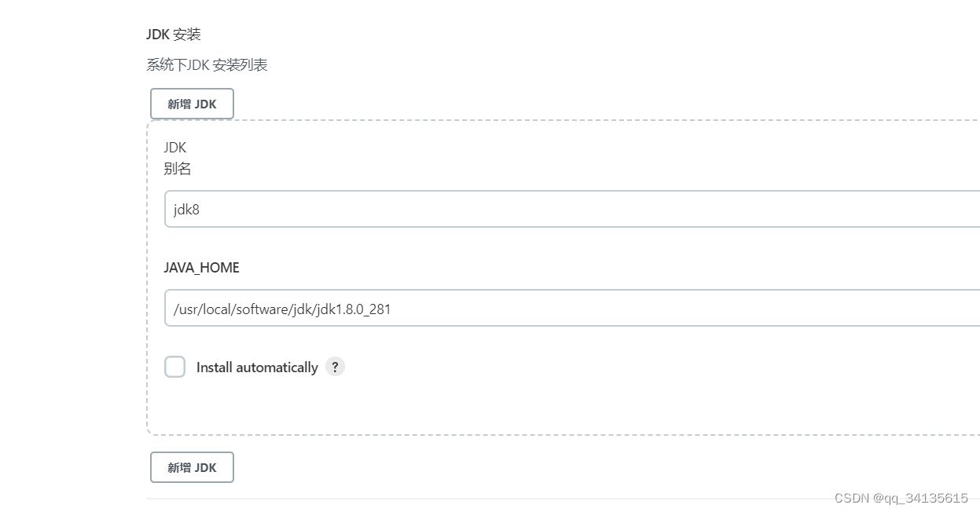Image resolution: width=980 pixels, height=512 pixels.
Task: Click the dashed top border of the JDK panel
Action: tap(550, 121)
